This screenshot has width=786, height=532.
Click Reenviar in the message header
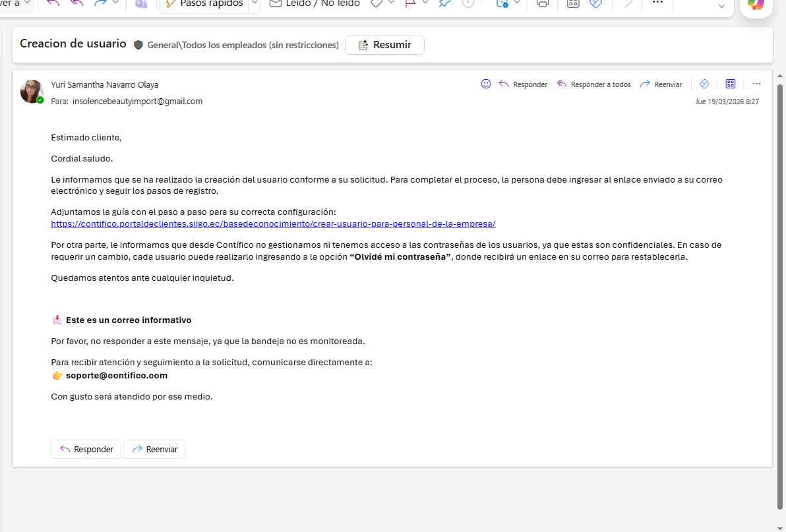pyautogui.click(x=661, y=84)
